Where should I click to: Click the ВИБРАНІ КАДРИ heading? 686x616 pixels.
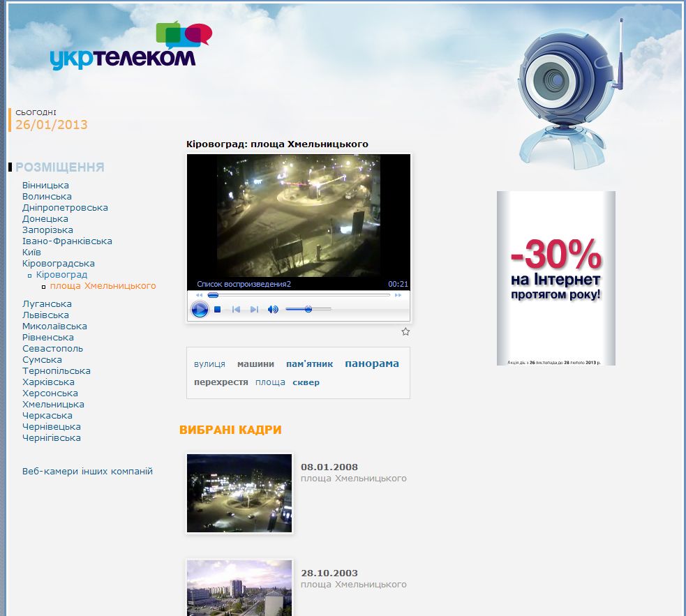[x=230, y=430]
